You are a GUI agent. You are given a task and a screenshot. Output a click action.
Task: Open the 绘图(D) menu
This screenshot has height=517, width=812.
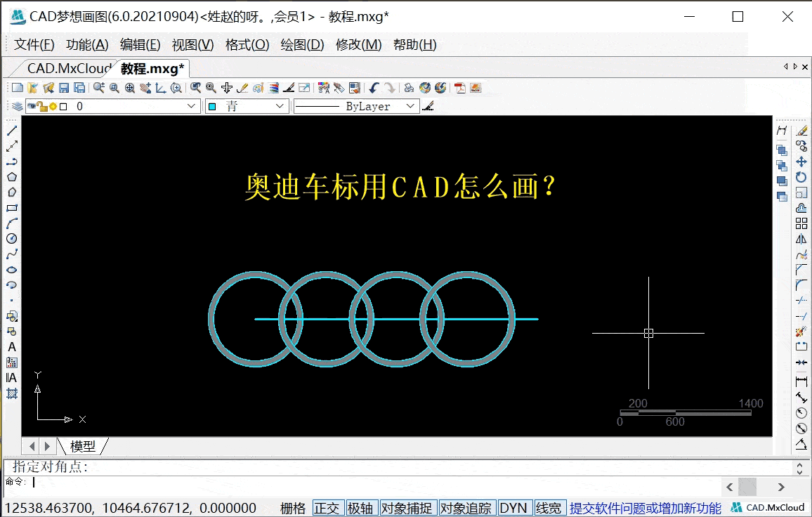[x=303, y=45]
